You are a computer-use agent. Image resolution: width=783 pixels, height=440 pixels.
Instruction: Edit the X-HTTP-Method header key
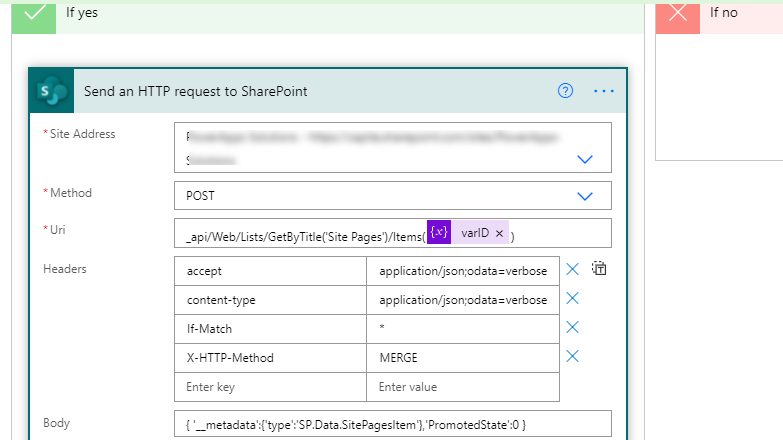coord(270,358)
